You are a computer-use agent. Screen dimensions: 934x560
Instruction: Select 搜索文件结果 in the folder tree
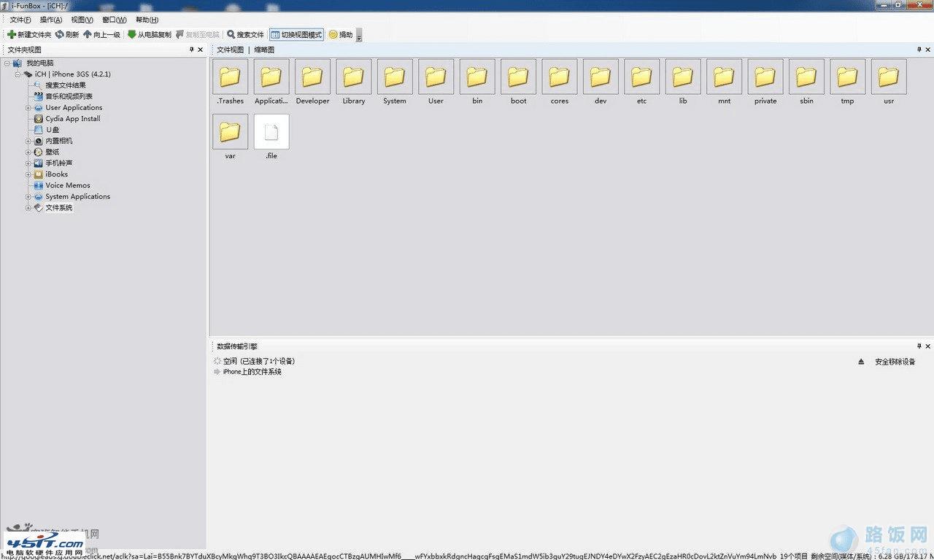coord(66,85)
